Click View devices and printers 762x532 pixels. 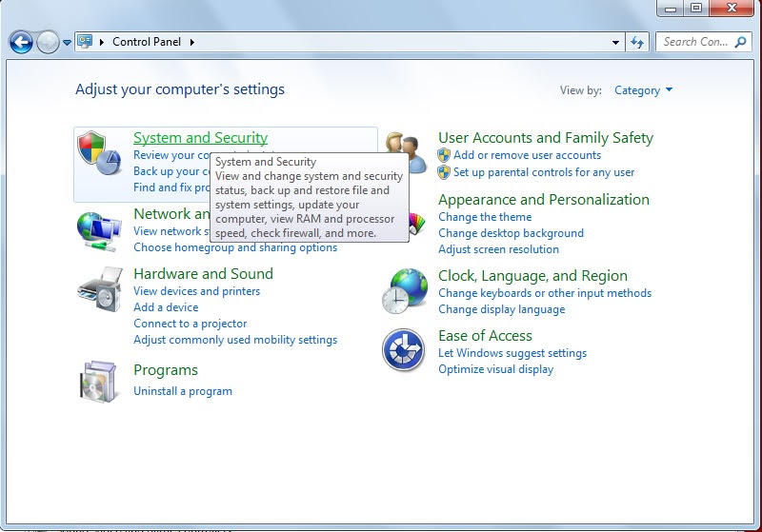[196, 291]
